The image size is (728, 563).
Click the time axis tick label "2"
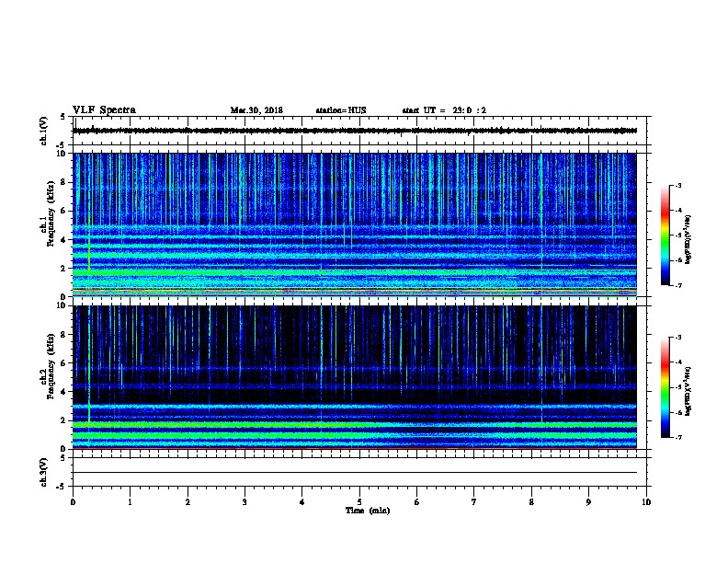[x=188, y=501]
